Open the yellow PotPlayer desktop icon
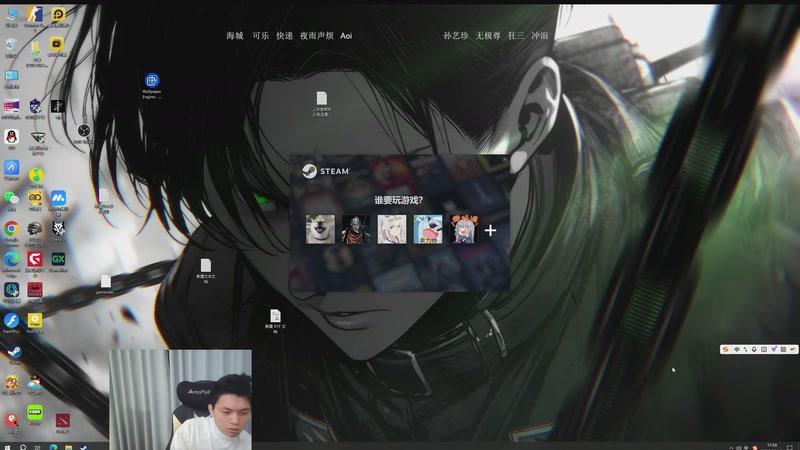The height and width of the screenshot is (450, 800). 35,323
